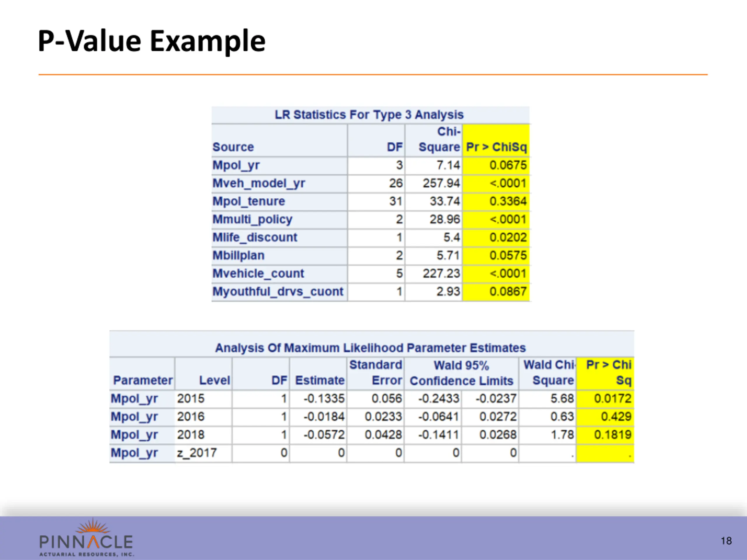Click the DF value 31

396,202
